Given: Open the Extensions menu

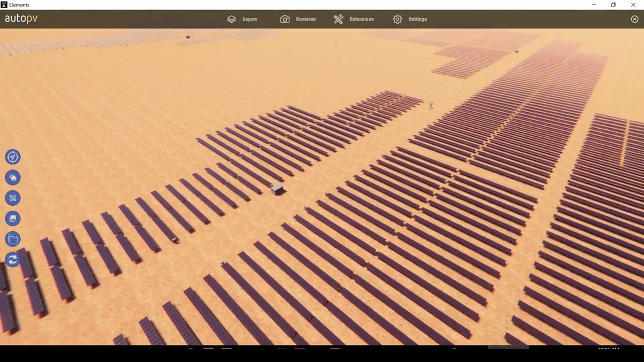Looking at the screenshot, I should (354, 19).
